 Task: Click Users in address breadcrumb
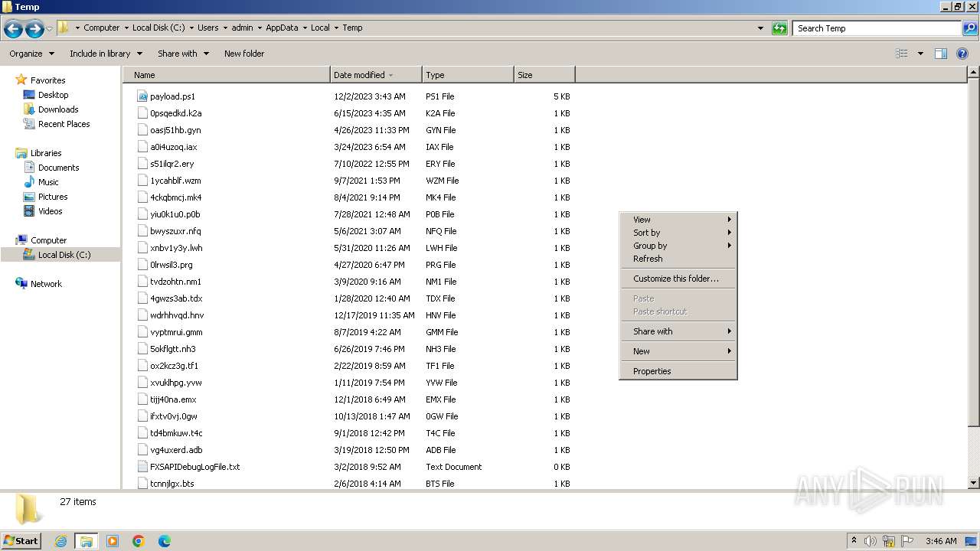coord(207,28)
